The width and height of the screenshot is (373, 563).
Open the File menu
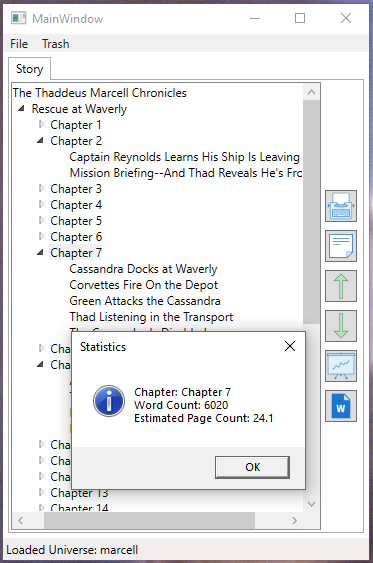(x=19, y=44)
